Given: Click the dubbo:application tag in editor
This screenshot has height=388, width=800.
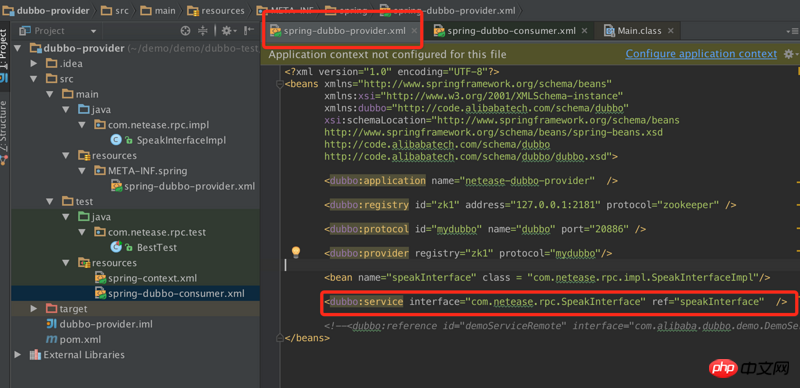Looking at the screenshot, I should tap(378, 181).
